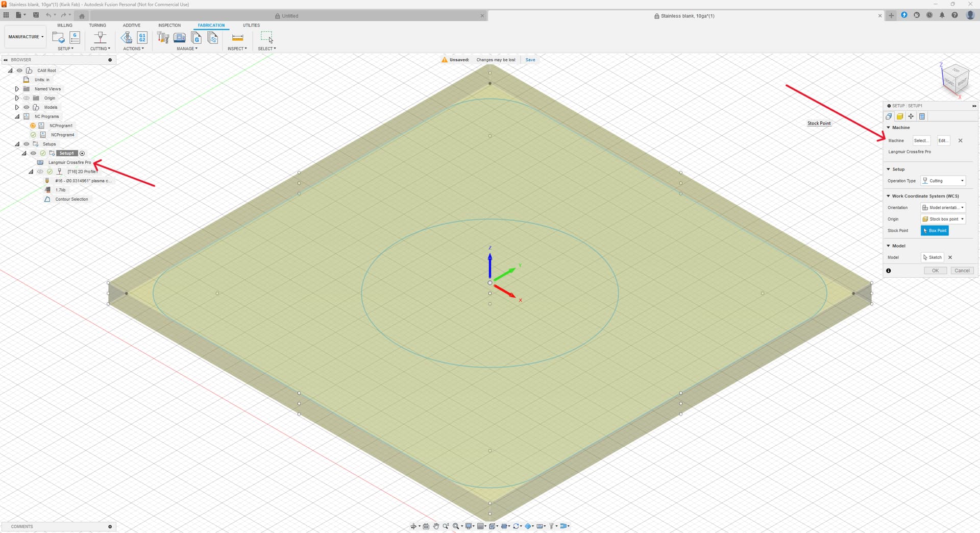The image size is (980, 533).
Task: Click the Select tool icon
Action: pos(267,37)
